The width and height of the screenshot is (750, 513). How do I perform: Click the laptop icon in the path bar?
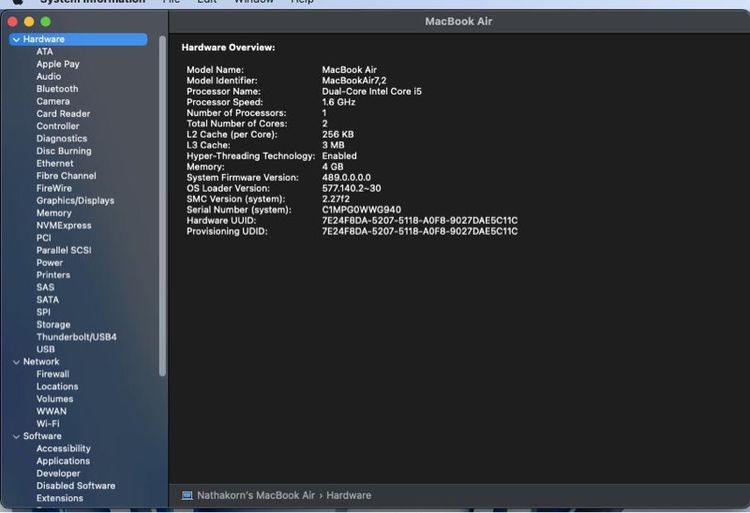pos(187,495)
